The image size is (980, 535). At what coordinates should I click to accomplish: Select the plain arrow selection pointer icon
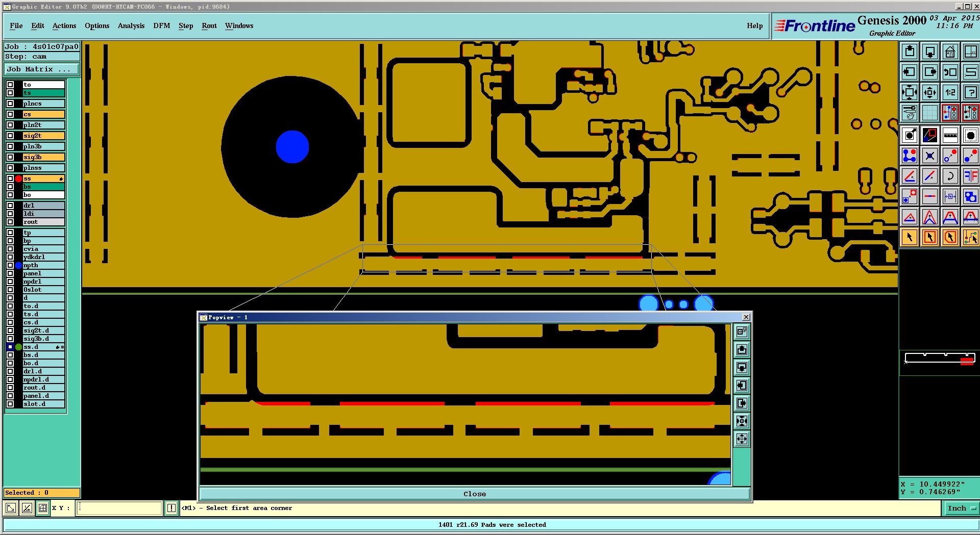click(x=910, y=237)
